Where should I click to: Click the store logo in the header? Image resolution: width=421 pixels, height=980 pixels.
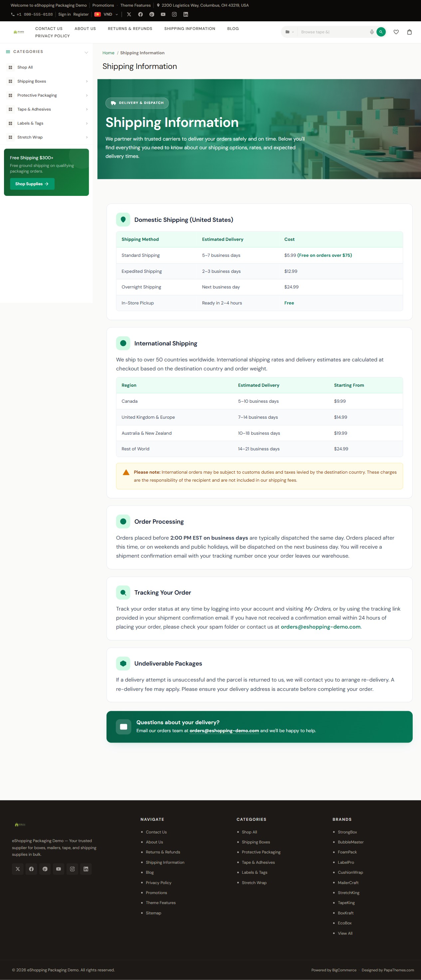19,32
